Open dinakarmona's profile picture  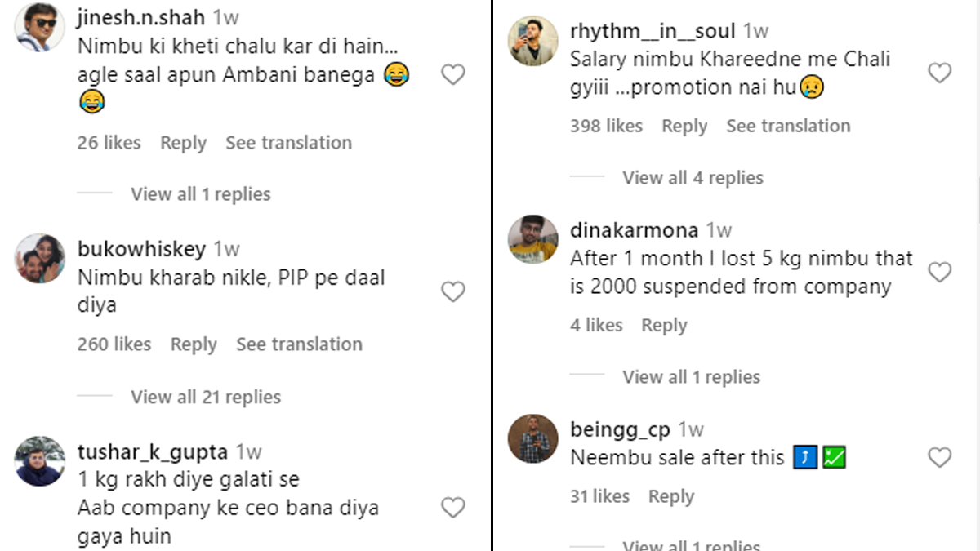(532, 239)
